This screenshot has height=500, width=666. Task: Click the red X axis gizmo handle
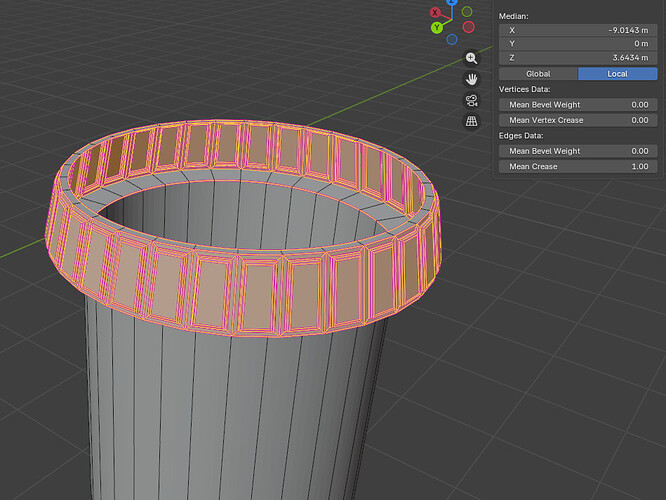pos(435,12)
